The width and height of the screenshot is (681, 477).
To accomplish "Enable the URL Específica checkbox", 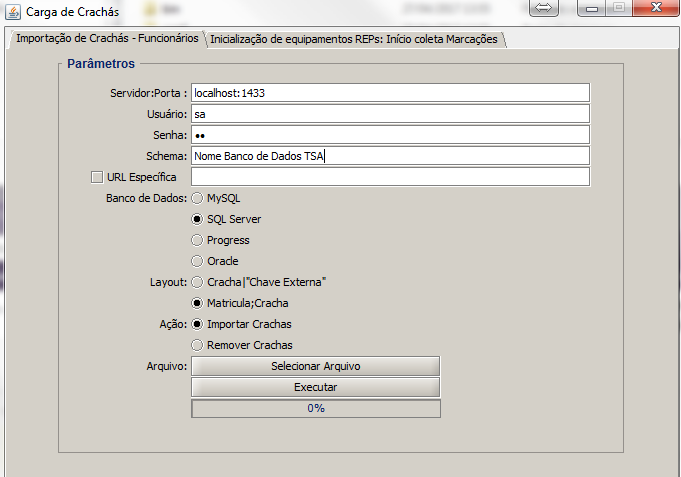I will 97,177.
